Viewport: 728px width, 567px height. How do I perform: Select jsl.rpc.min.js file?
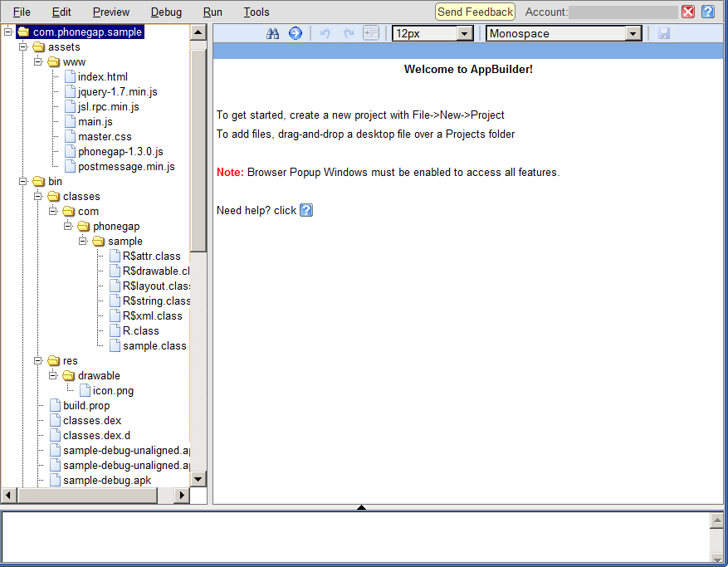coord(109,107)
